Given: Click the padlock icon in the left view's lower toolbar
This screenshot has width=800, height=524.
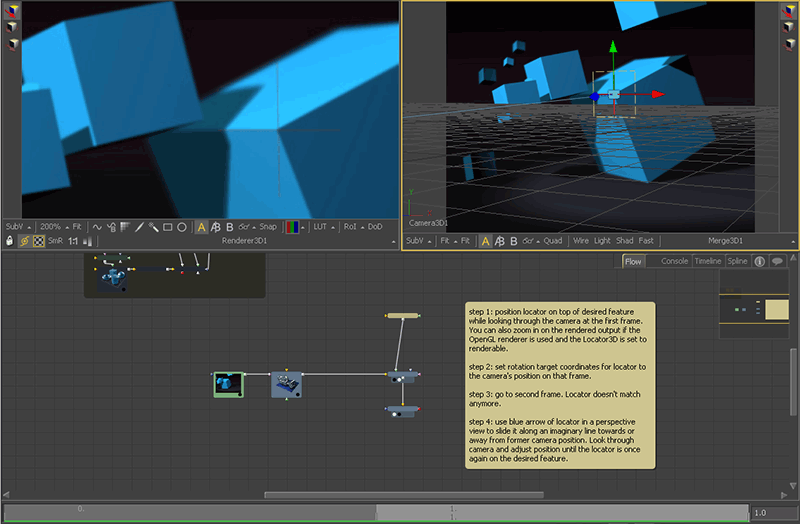Looking at the screenshot, I should coord(10,241).
